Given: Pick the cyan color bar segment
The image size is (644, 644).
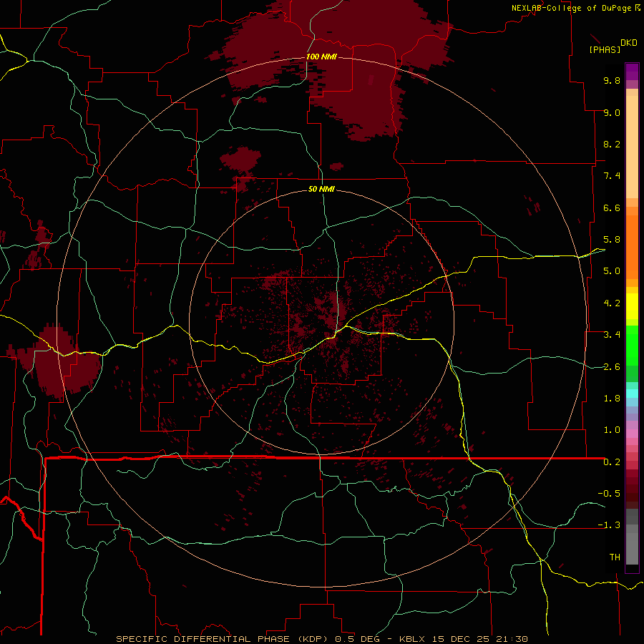Looking at the screenshot, I should (632, 394).
